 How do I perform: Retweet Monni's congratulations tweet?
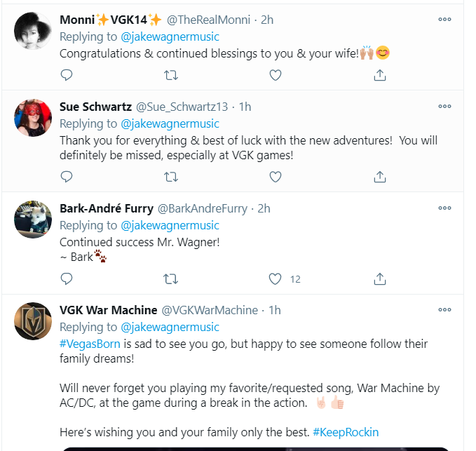pos(170,74)
